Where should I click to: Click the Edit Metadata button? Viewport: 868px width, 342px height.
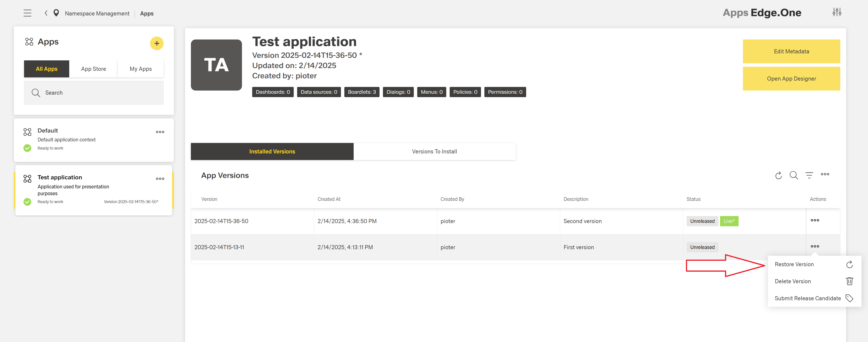point(791,51)
